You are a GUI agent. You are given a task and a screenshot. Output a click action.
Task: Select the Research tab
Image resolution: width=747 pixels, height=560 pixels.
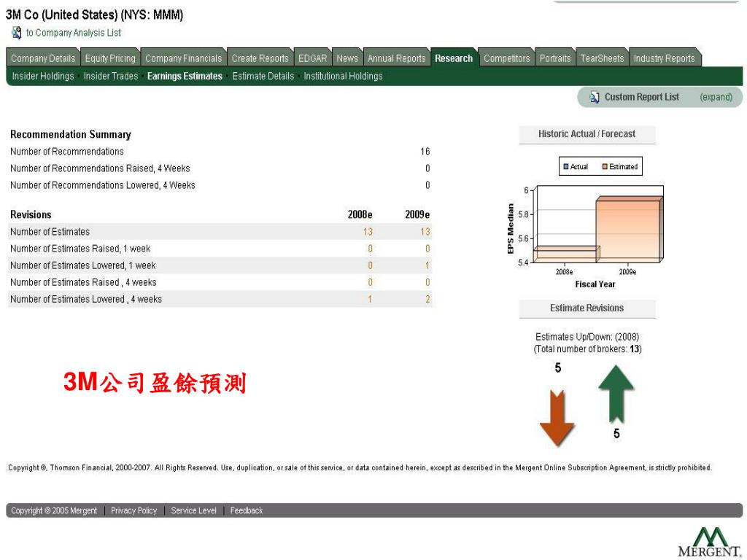pyautogui.click(x=454, y=58)
